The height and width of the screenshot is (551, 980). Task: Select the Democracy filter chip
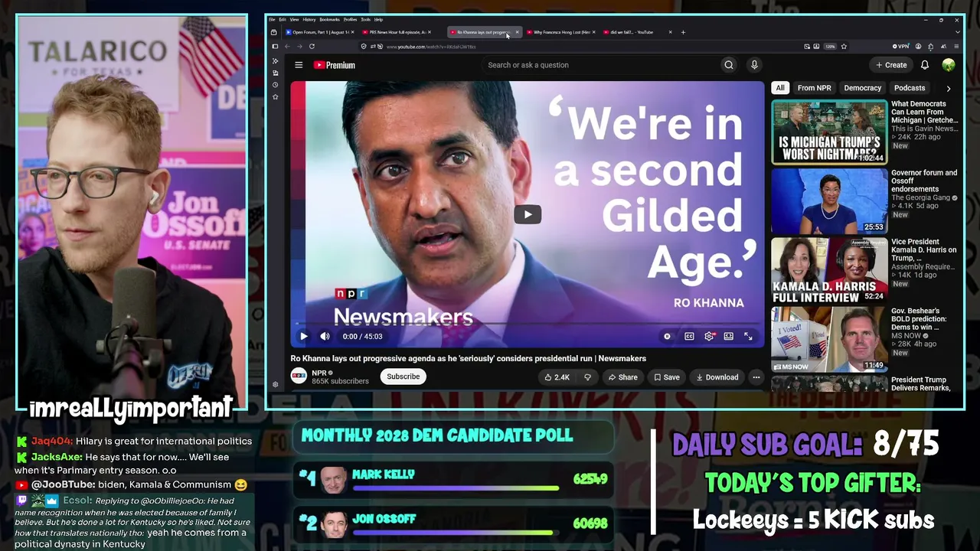(x=862, y=88)
